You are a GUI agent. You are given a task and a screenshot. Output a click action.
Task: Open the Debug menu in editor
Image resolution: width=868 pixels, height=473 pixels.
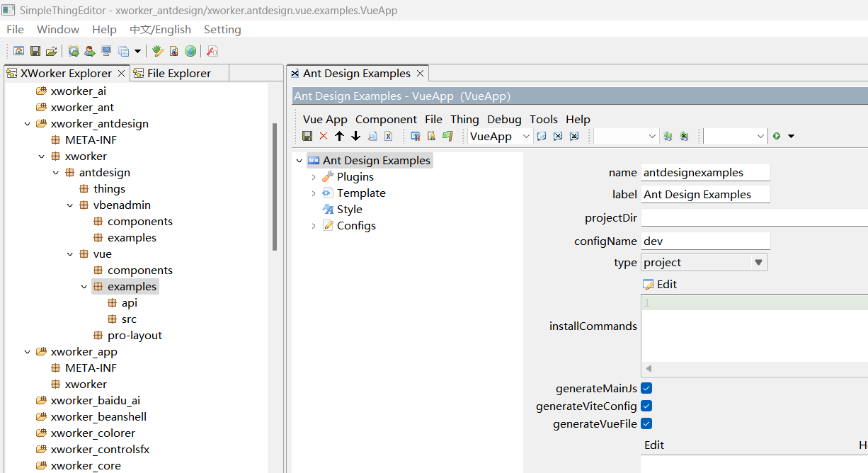[504, 119]
